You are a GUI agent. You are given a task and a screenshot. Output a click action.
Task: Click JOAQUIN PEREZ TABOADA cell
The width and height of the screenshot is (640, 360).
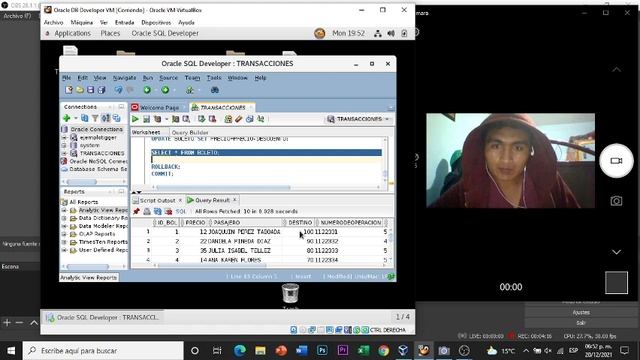click(244, 232)
